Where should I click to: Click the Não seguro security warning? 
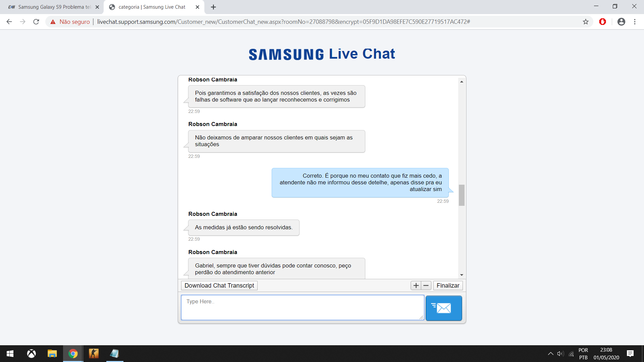[70, 22]
